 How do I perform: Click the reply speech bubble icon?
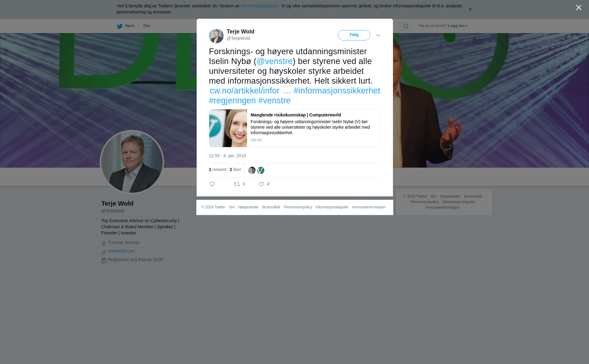coord(212,184)
